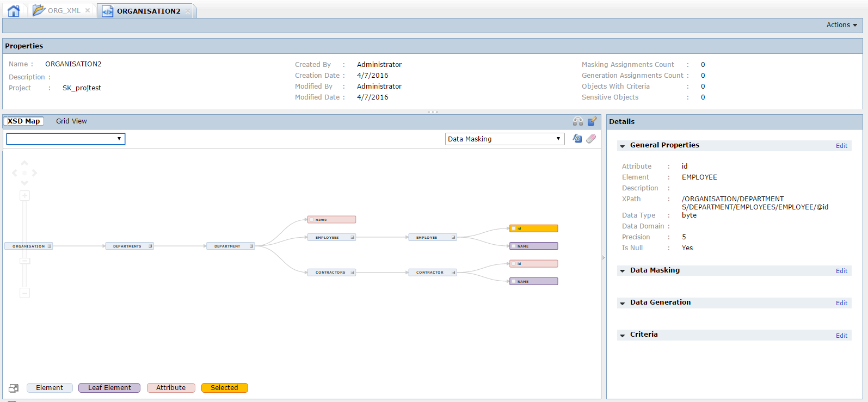Collapse the DEPARTMENTS node
The image size is (868, 402).
(151, 246)
